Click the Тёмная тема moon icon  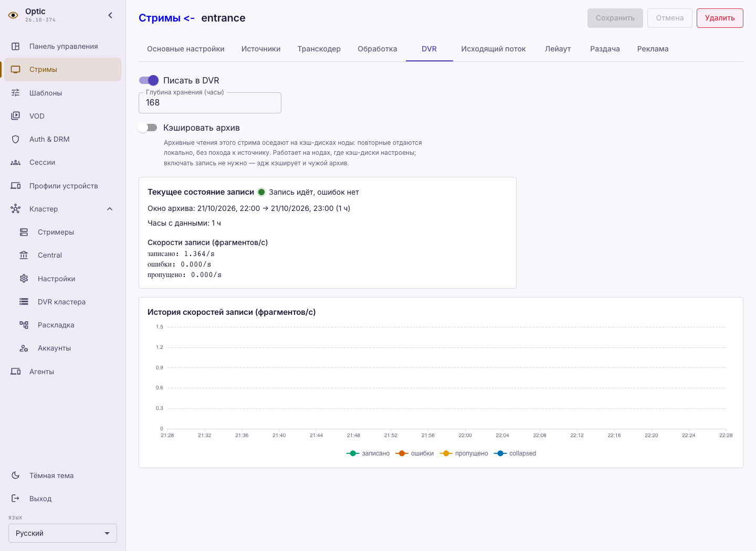16,475
